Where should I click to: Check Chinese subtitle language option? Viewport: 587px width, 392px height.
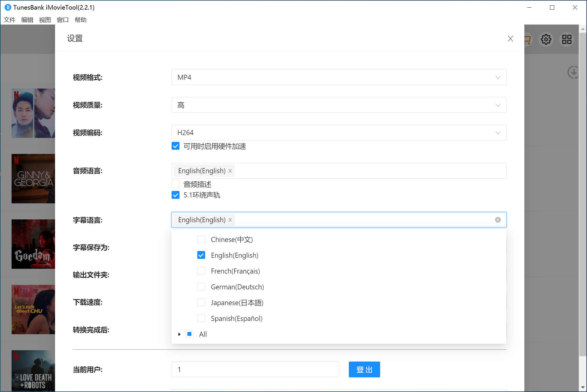201,239
